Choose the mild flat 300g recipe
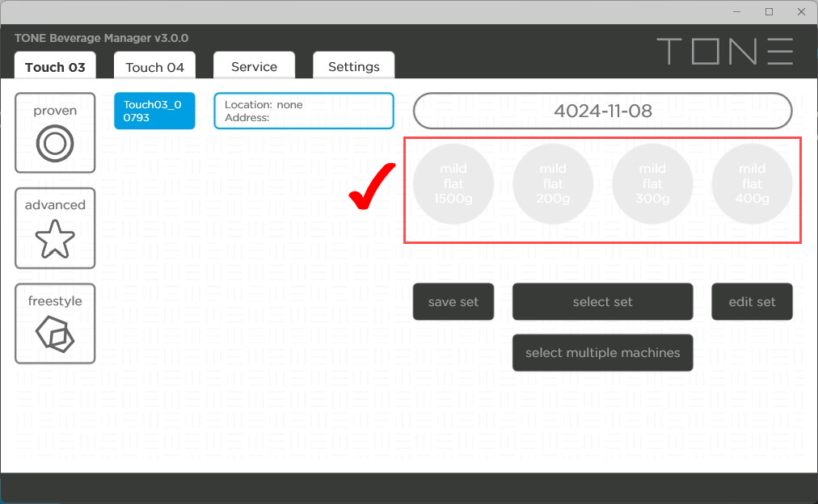This screenshot has width=818, height=504. [652, 184]
